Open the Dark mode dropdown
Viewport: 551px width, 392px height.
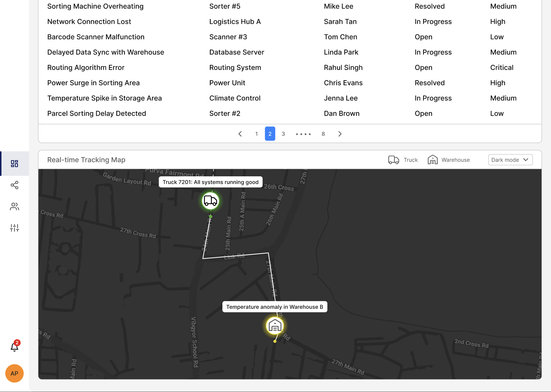510,160
